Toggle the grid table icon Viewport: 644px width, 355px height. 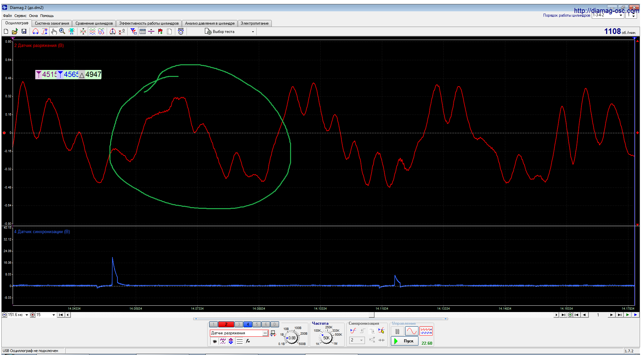tap(143, 31)
